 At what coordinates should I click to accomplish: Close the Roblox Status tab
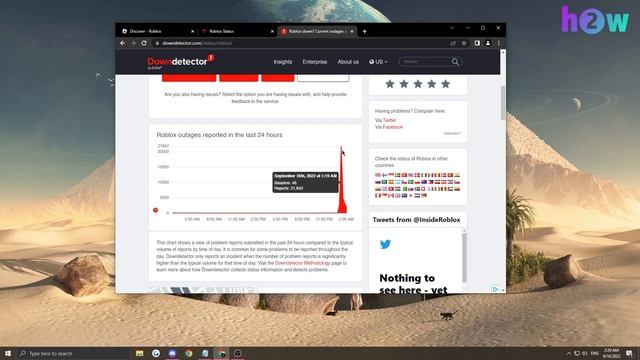click(272, 31)
